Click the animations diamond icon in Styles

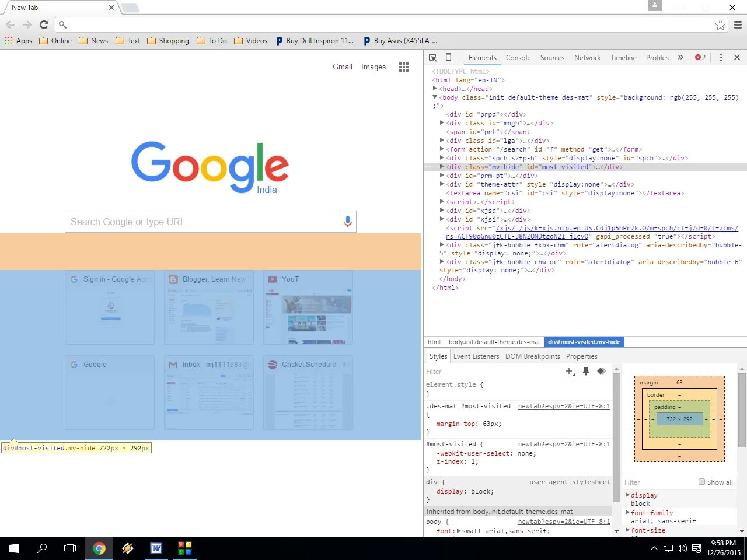601,371
